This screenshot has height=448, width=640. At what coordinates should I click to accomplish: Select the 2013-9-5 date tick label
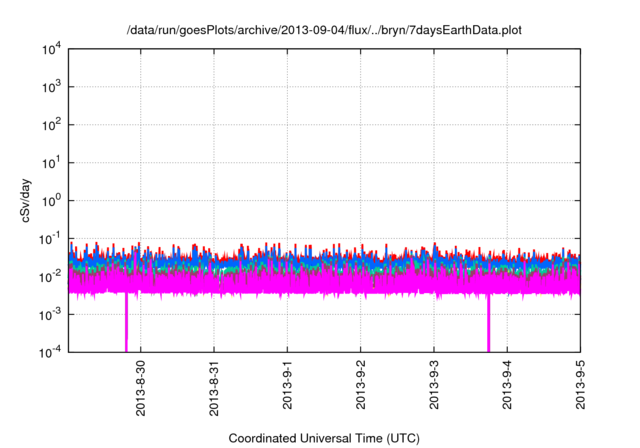[580, 384]
